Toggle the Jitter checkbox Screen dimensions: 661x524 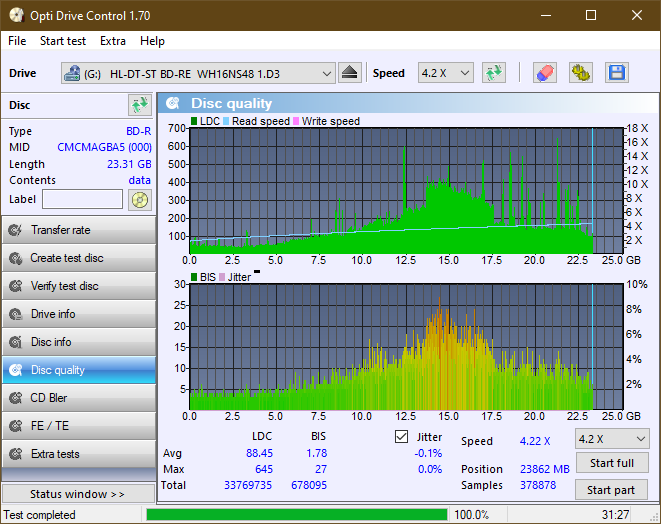coord(402,437)
